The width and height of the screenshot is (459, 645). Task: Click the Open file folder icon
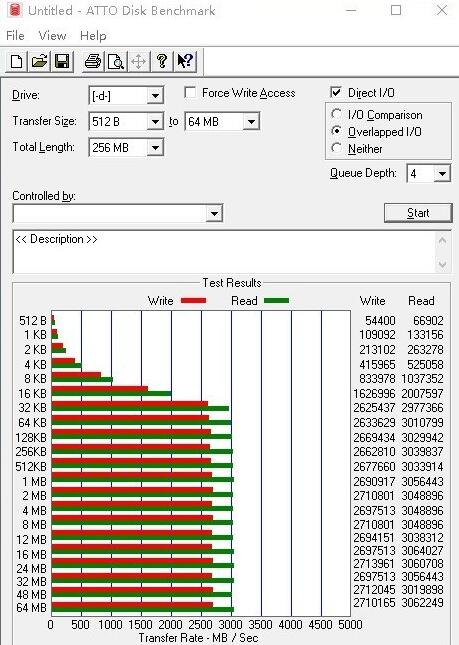point(39,62)
